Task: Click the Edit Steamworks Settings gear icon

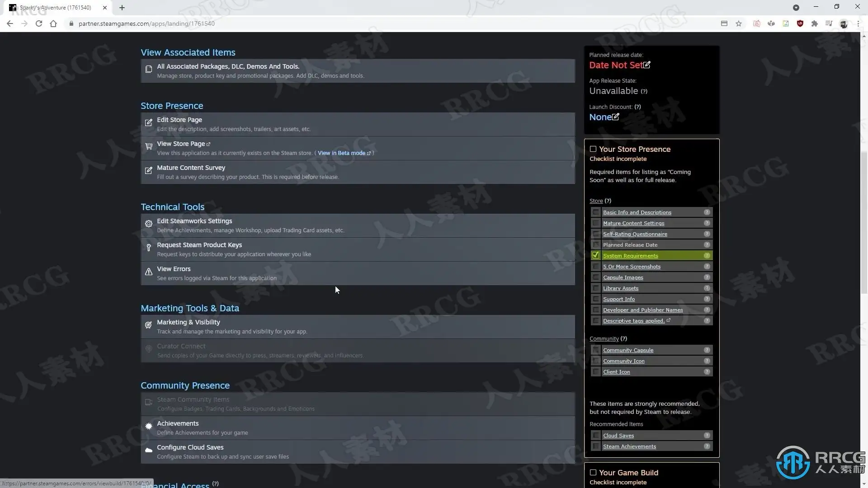Action: [x=148, y=224]
